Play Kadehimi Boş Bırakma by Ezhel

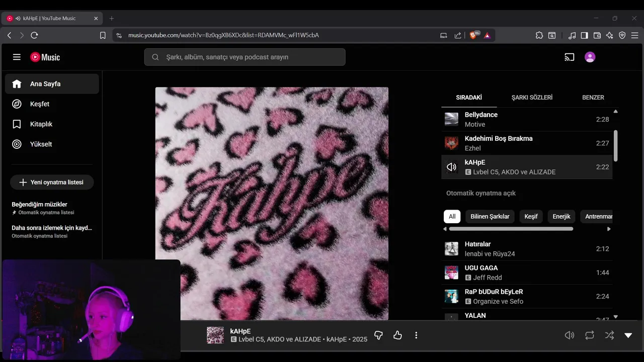527,143
